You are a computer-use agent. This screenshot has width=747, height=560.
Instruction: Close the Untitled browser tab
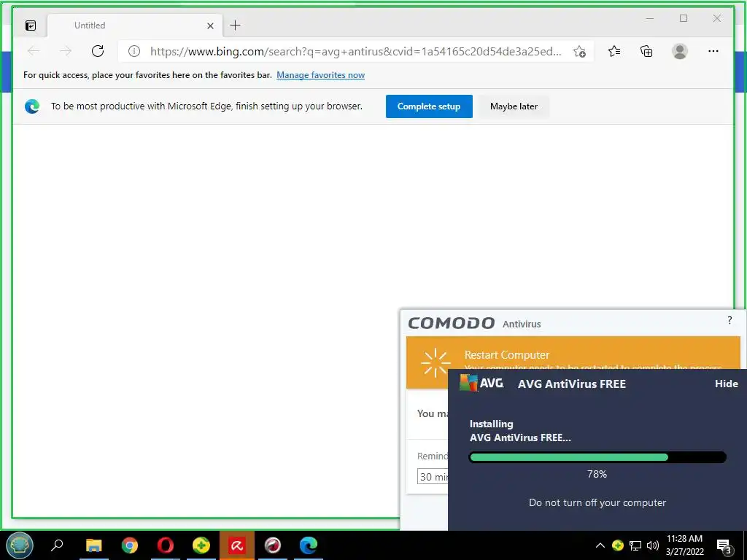click(x=210, y=26)
